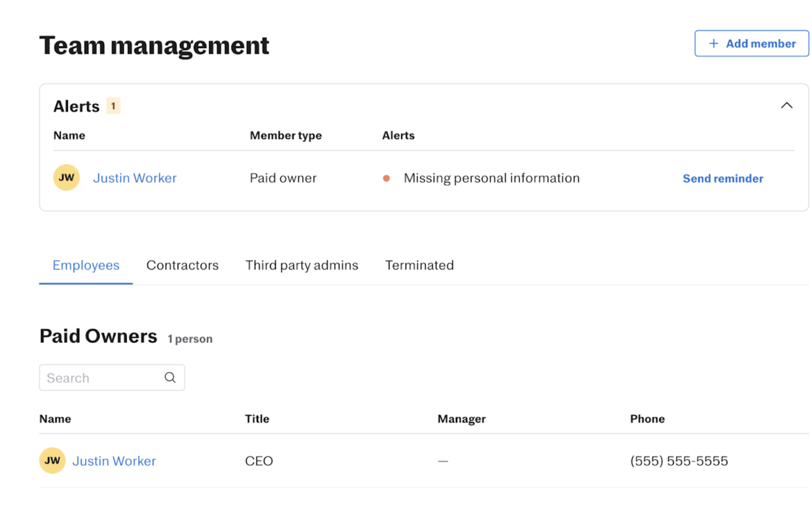Image resolution: width=812 pixels, height=507 pixels.
Task: Click the Title column header
Action: point(257,419)
